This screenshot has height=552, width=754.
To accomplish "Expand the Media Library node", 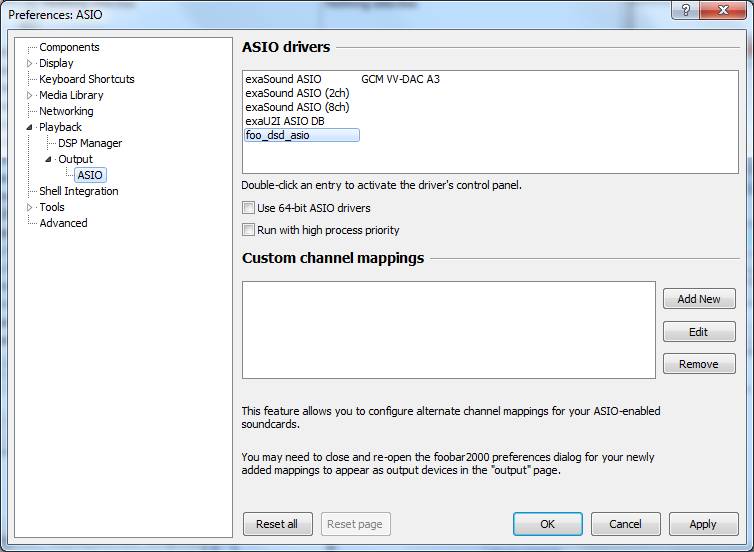I will click(x=29, y=95).
